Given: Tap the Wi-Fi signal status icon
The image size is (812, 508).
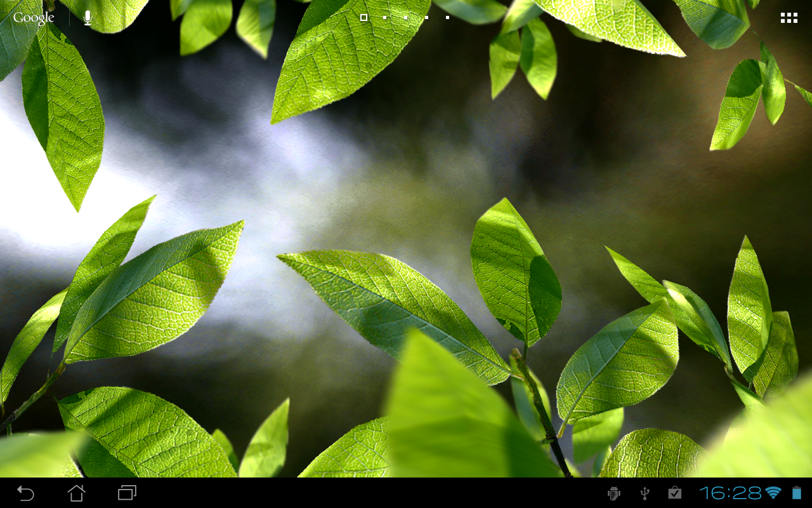Looking at the screenshot, I should pos(773,493).
